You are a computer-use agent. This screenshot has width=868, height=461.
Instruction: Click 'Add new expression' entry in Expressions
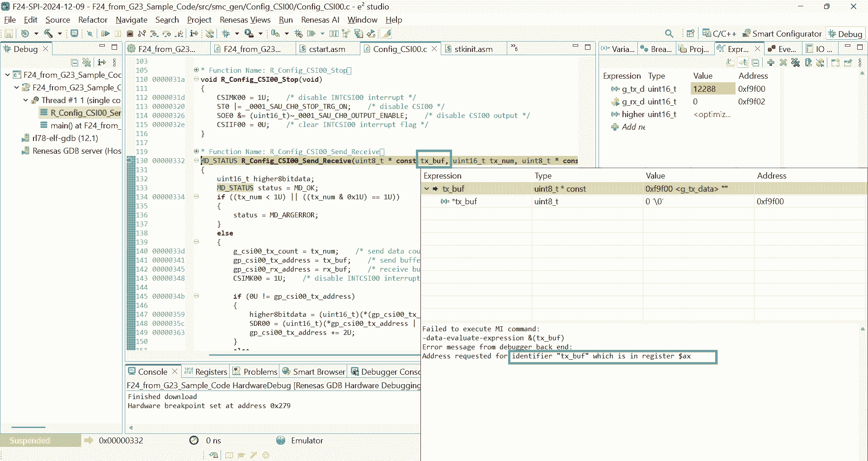(x=633, y=127)
